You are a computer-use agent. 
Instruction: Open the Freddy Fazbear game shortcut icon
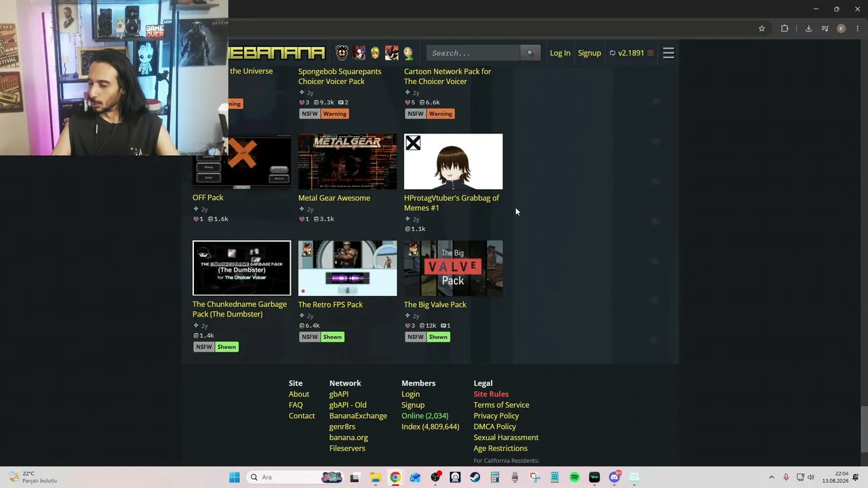tap(342, 53)
